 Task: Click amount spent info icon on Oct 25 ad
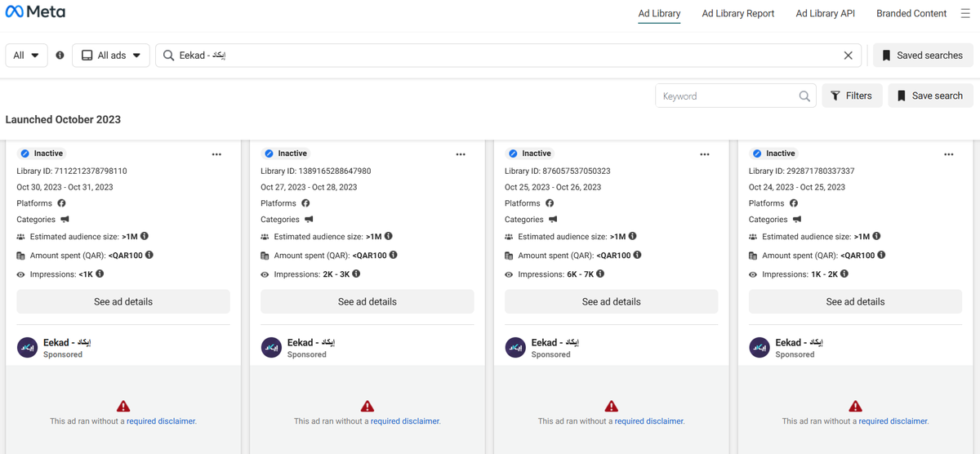638,255
